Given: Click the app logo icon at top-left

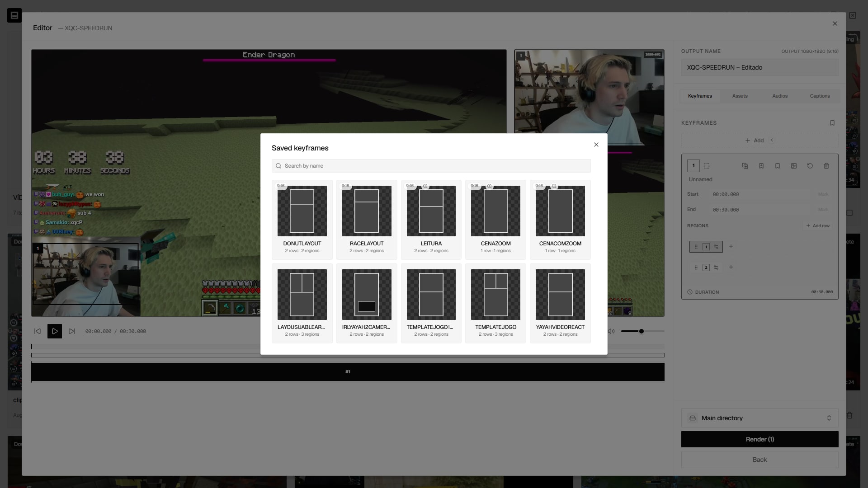Looking at the screenshot, I should [14, 15].
